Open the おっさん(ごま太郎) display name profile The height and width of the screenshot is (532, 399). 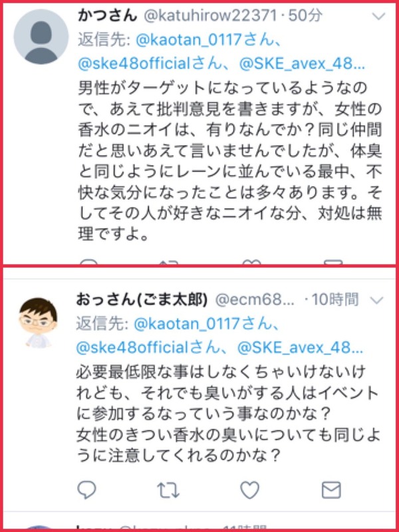pyautogui.click(x=142, y=300)
